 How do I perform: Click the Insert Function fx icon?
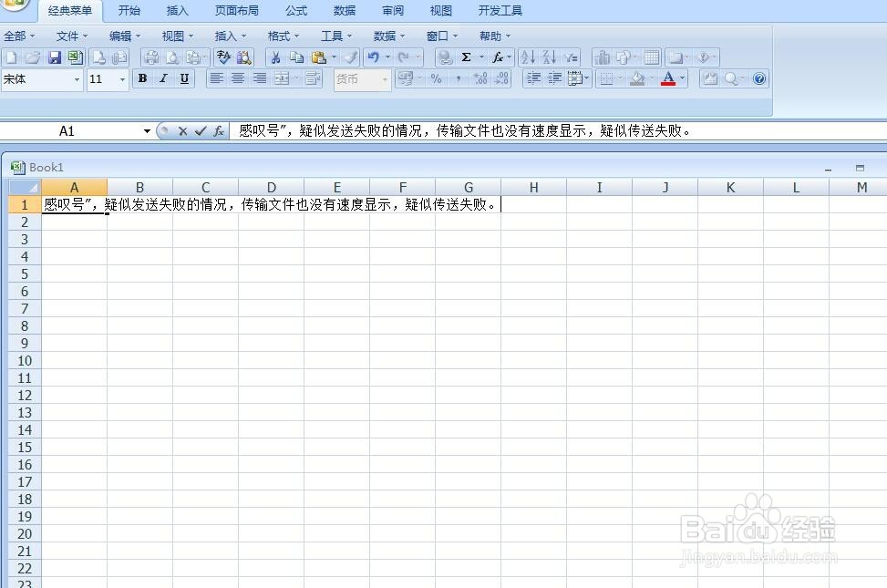(498, 57)
